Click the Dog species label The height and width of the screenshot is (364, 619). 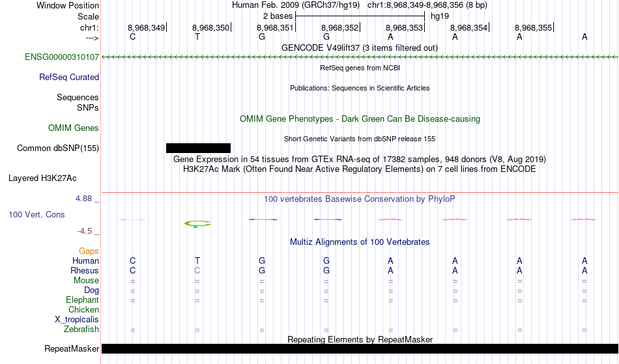pos(92,290)
